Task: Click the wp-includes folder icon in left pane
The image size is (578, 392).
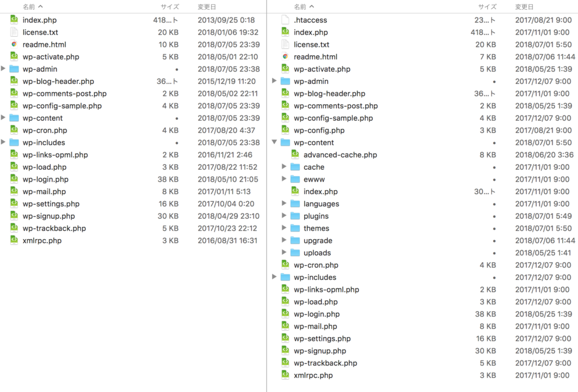Action: [x=14, y=142]
